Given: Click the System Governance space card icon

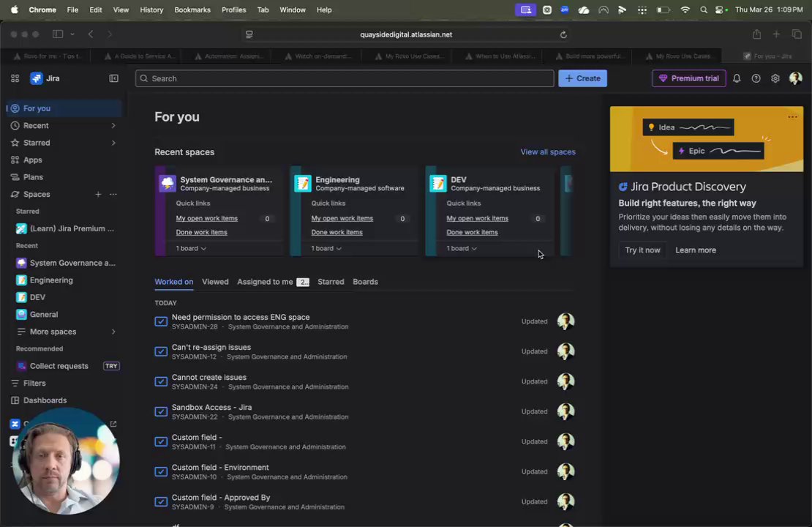Looking at the screenshot, I should tap(168, 184).
